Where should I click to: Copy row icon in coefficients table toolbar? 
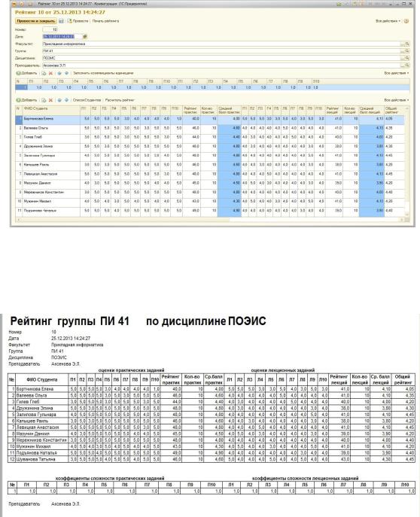tap(44, 73)
